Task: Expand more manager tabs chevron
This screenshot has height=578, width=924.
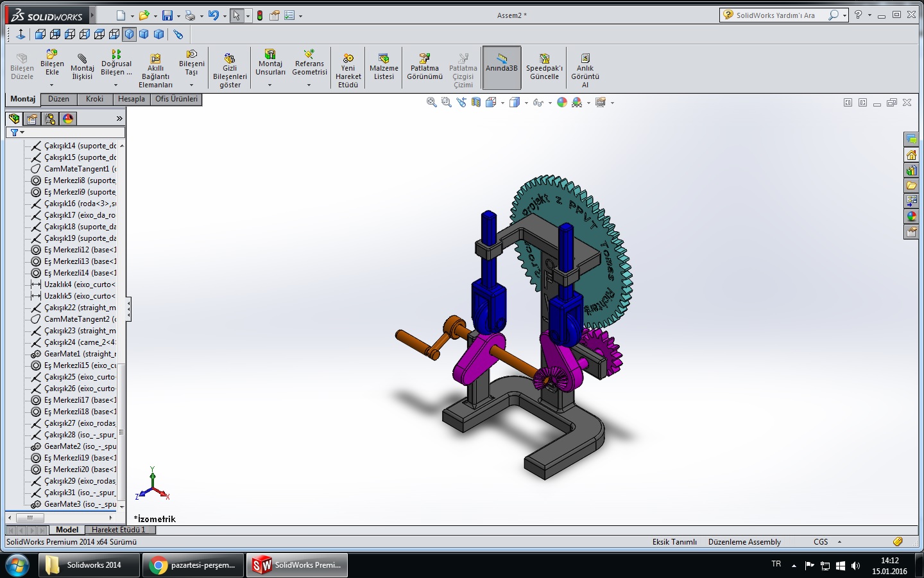Action: pos(119,119)
